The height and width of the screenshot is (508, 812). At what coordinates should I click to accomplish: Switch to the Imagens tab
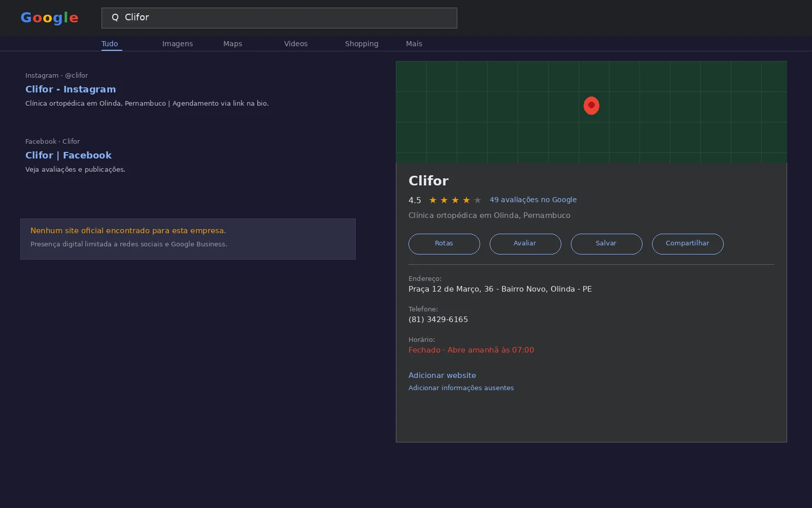(x=178, y=44)
